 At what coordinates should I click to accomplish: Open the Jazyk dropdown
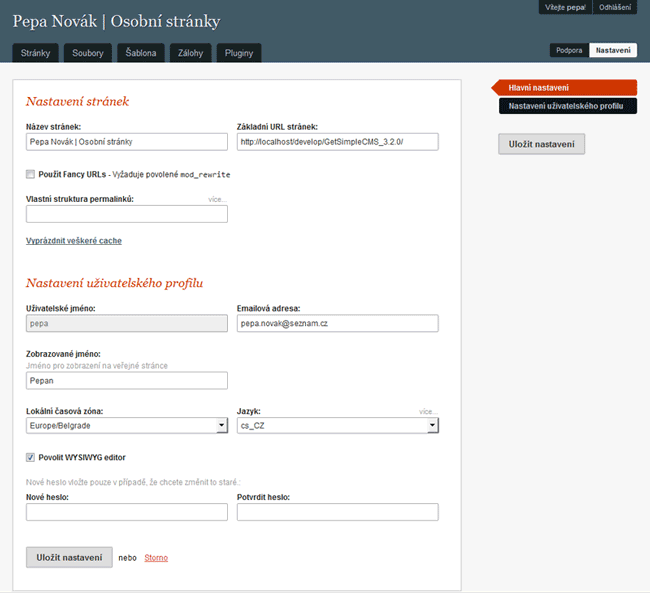(337, 425)
